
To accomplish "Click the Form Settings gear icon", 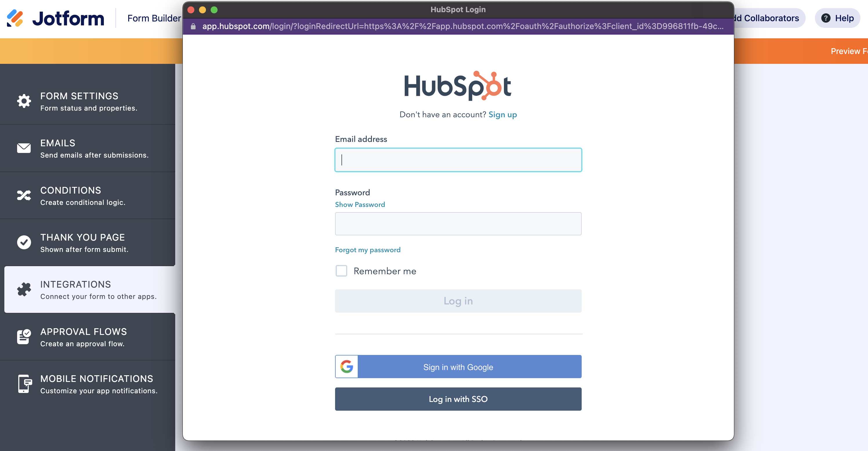I will (x=24, y=101).
